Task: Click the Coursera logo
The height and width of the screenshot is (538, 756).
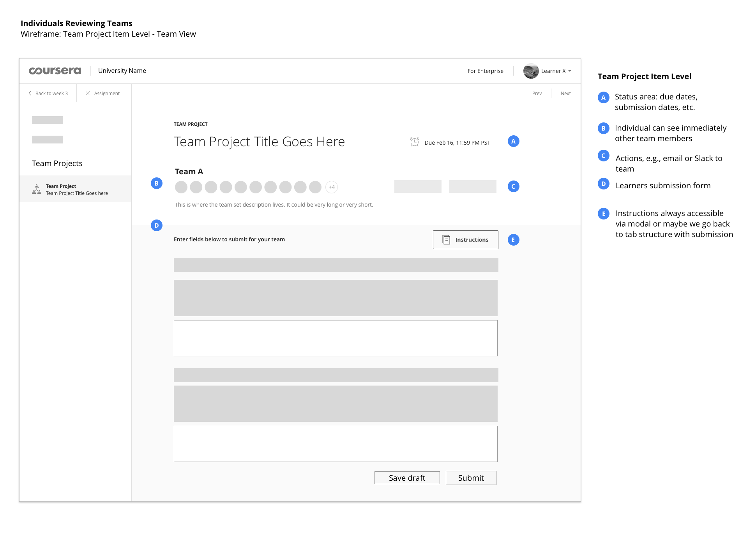Action: (x=55, y=71)
